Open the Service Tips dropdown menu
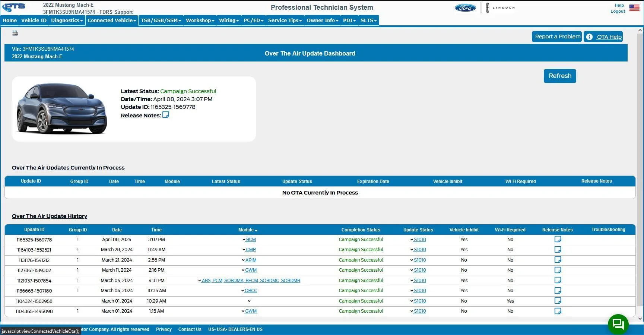This screenshot has width=644, height=335. tap(285, 20)
